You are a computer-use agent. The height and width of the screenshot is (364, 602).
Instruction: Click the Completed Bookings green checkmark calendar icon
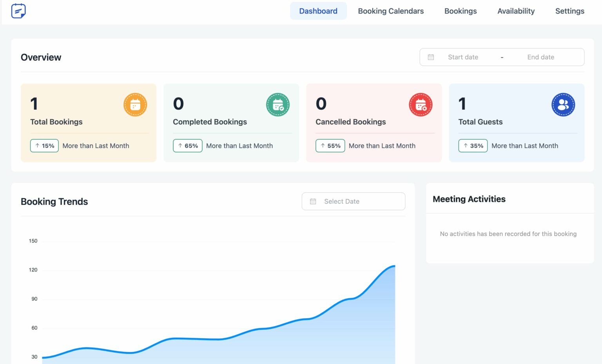278,105
